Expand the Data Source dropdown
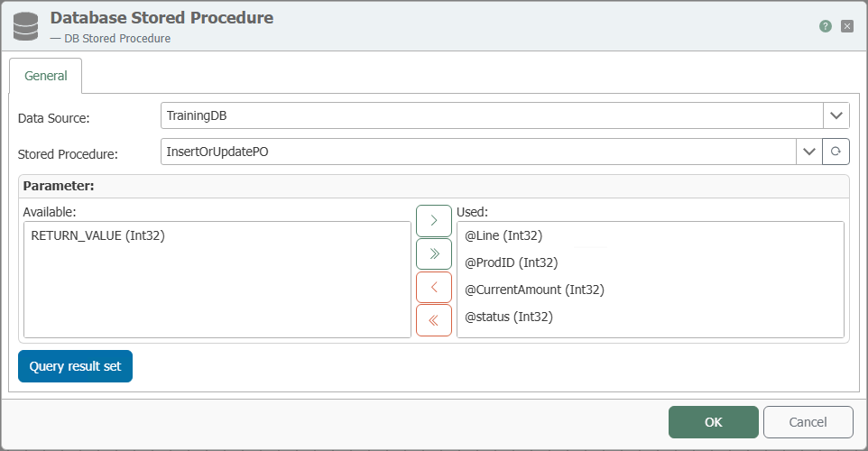This screenshot has width=868, height=451. [x=836, y=115]
